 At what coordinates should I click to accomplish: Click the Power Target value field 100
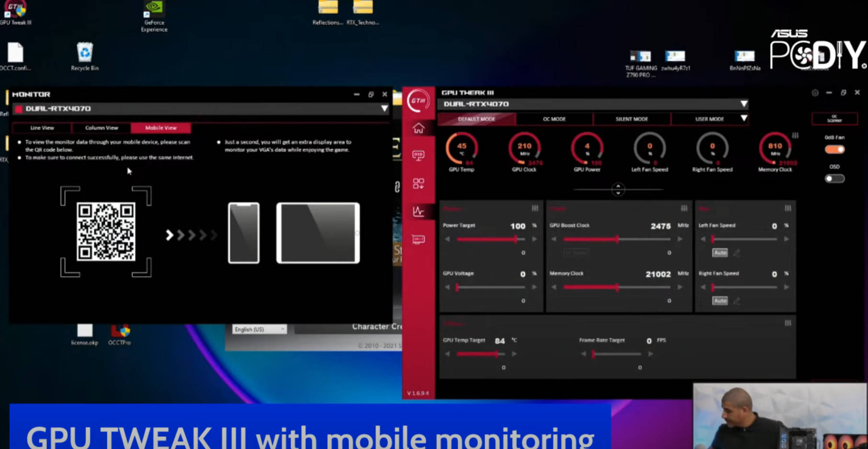click(518, 226)
